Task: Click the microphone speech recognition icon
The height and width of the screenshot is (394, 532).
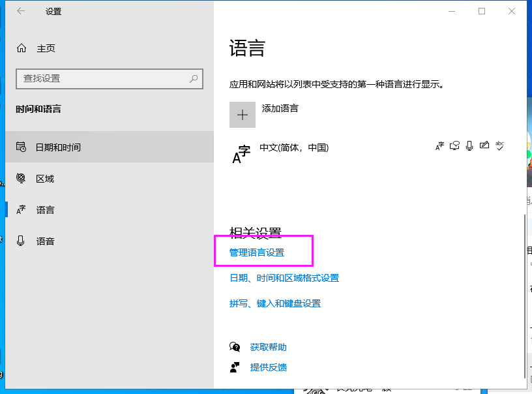Action: tap(469, 145)
